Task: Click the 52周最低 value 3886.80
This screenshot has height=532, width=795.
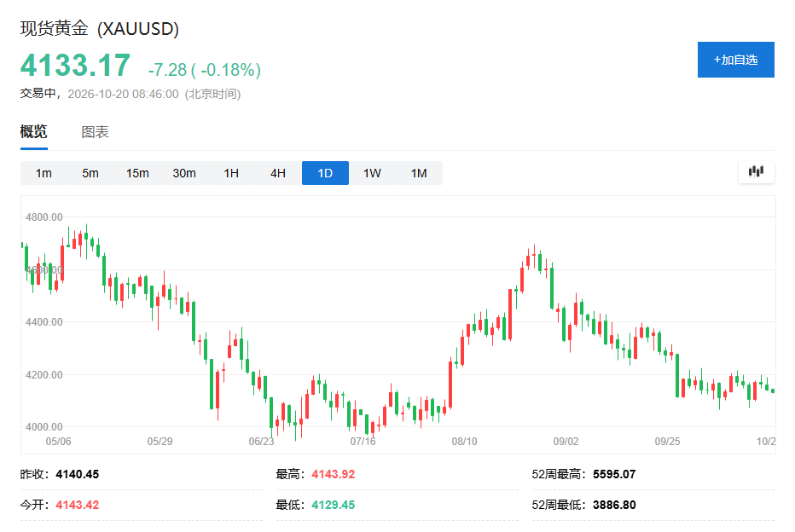Action: coord(614,505)
